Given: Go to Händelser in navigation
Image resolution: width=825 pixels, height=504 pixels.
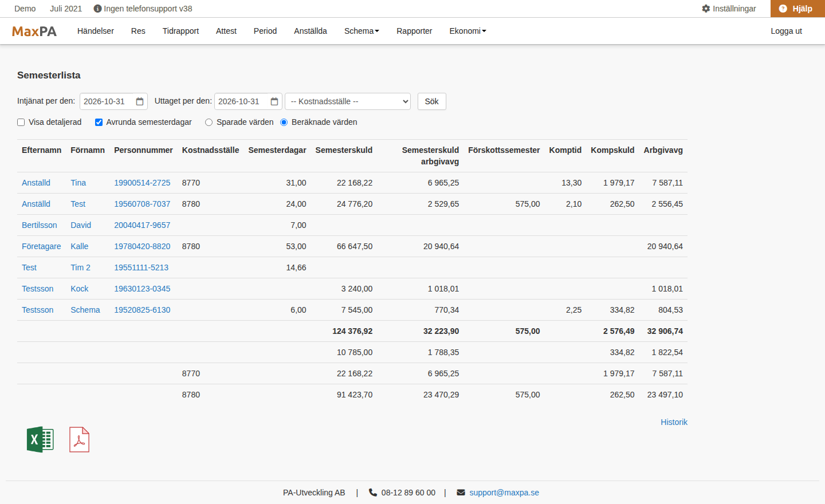Looking at the screenshot, I should click(96, 31).
